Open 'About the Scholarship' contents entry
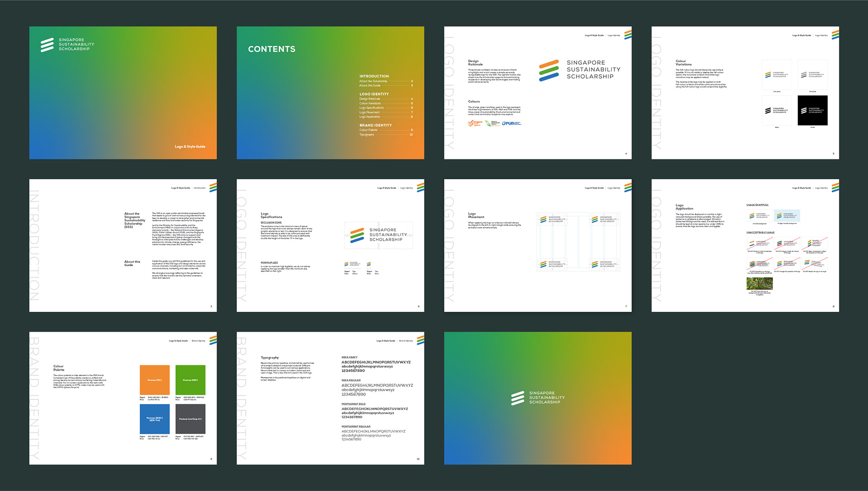 386,81
